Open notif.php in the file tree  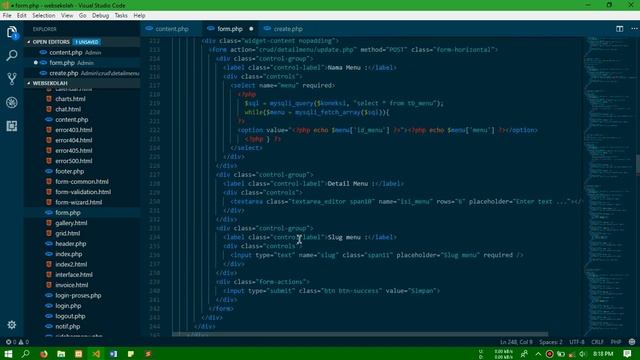point(67,327)
